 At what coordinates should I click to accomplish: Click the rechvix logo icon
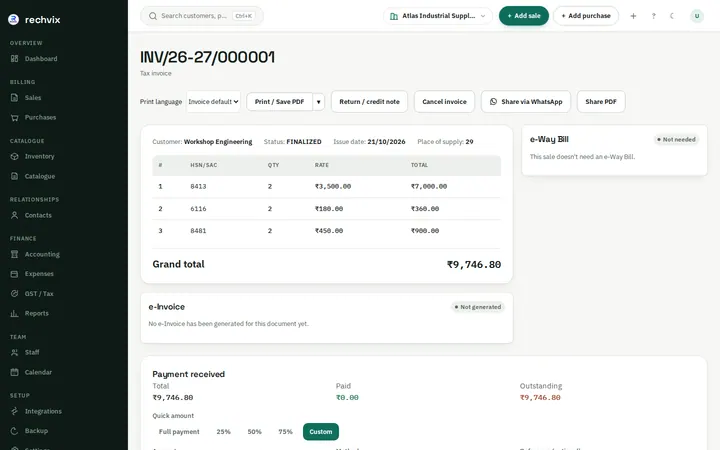coord(14,19)
